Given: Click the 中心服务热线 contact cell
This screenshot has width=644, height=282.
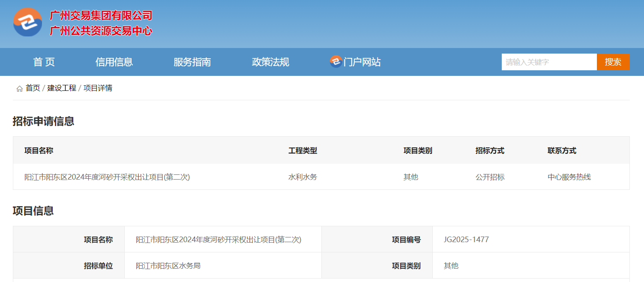Looking at the screenshot, I should [569, 177].
